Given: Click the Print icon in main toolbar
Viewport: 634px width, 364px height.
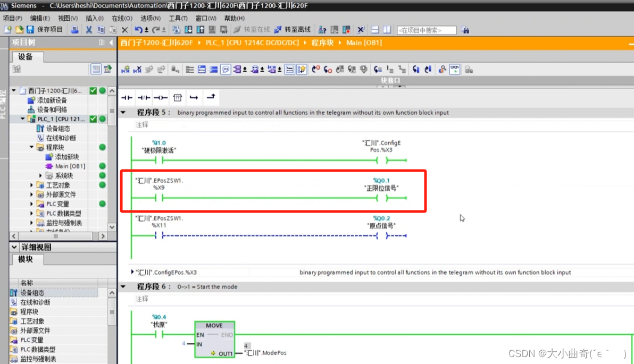Looking at the screenshot, I should [x=74, y=29].
